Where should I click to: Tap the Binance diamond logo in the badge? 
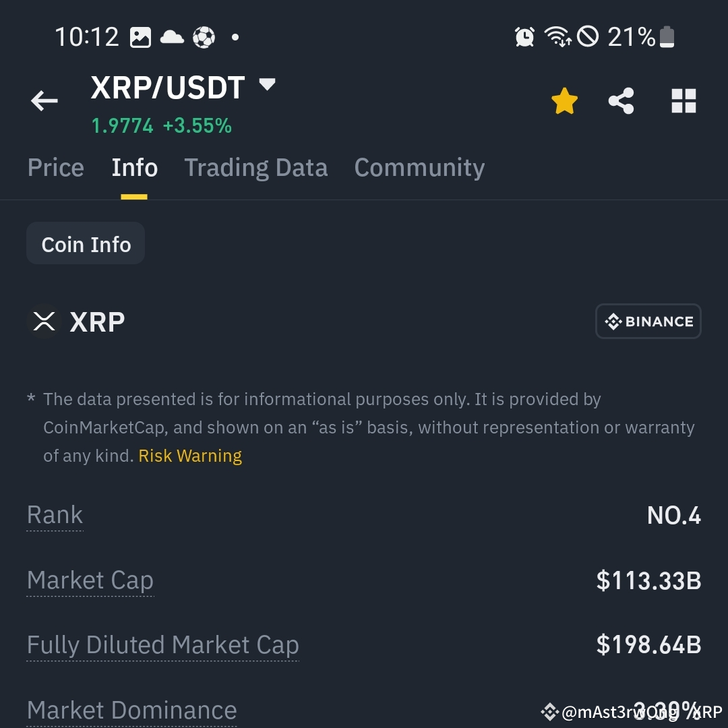coord(613,322)
